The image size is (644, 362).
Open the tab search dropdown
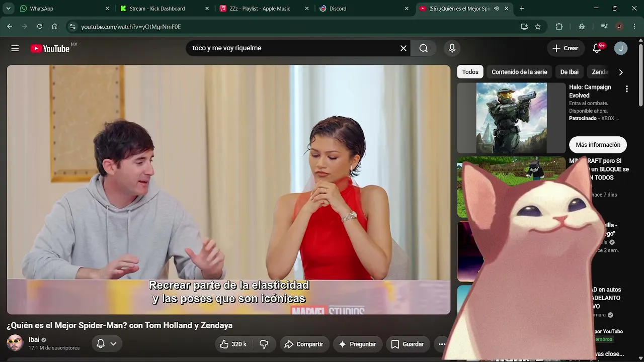click(x=9, y=9)
